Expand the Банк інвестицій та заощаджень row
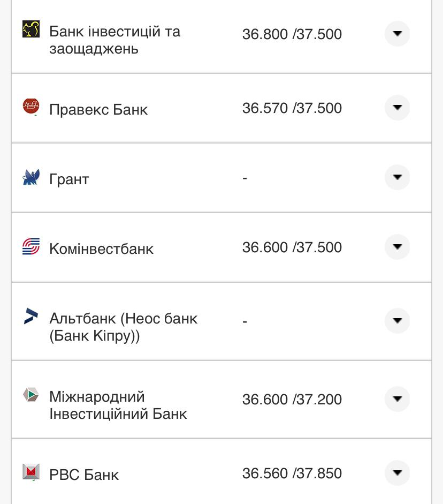Image resolution: width=443 pixels, height=504 pixels. tap(397, 34)
